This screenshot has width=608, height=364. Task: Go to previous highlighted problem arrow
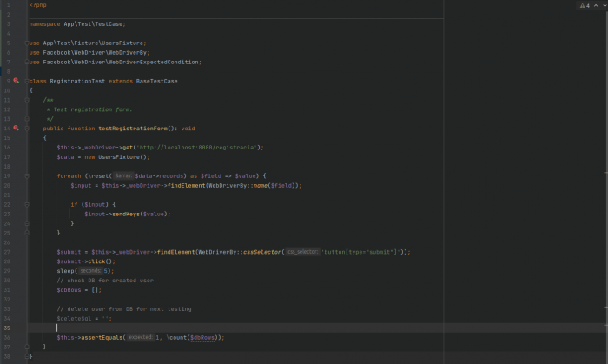(596, 5)
